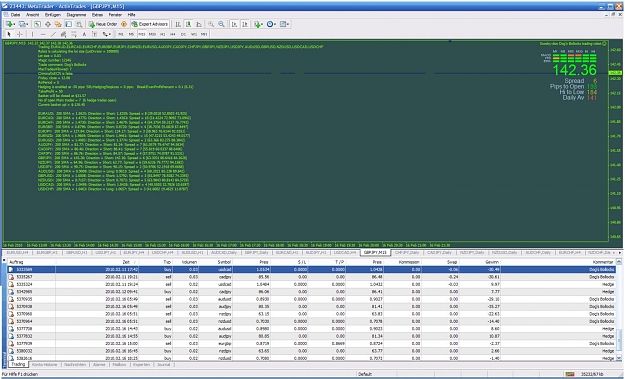Open the Diagramme menu
The image size is (625, 379).
pyautogui.click(x=76, y=15)
